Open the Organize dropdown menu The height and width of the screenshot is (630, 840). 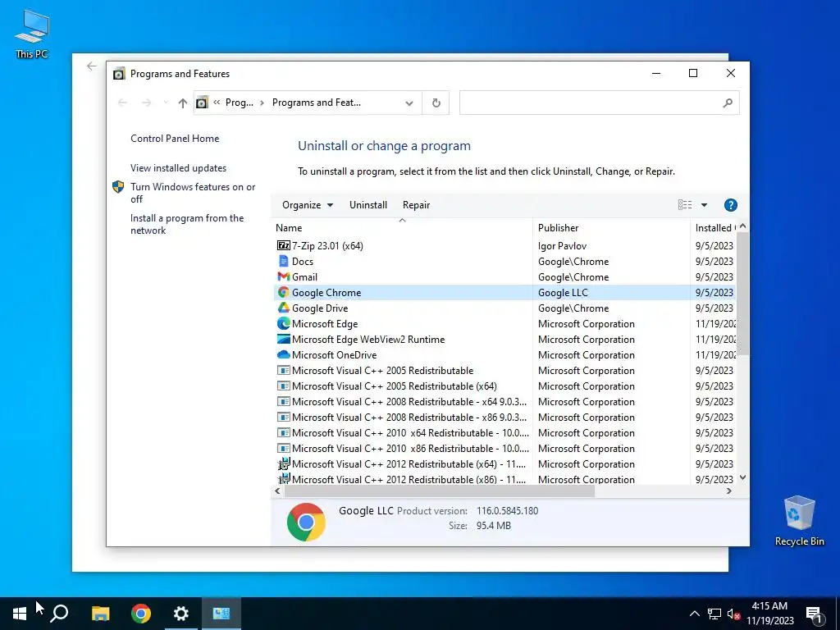(x=308, y=205)
